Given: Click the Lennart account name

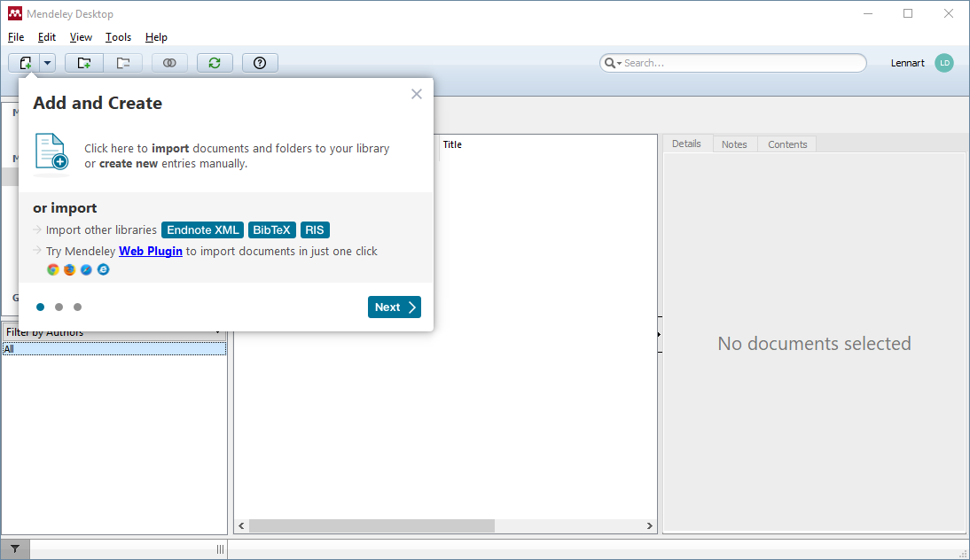Looking at the screenshot, I should 908,63.
